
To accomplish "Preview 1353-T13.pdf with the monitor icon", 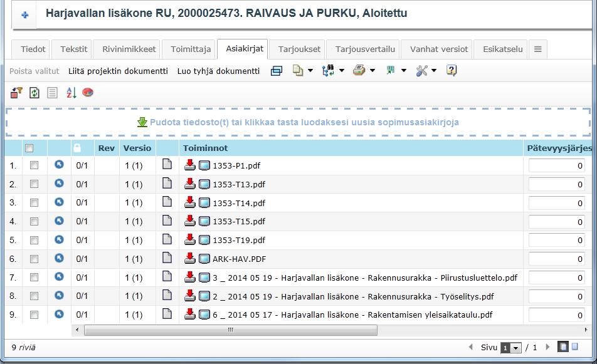I will click(x=204, y=184).
